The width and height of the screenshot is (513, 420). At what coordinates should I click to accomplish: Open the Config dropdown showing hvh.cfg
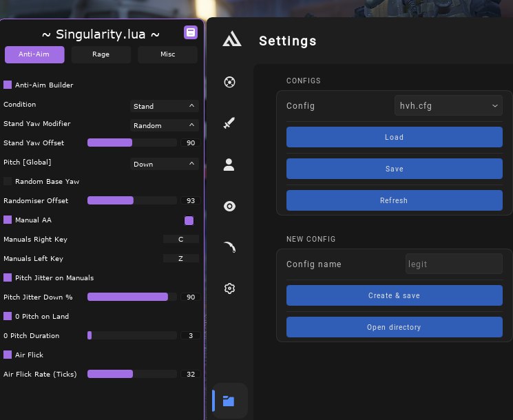[x=448, y=105]
